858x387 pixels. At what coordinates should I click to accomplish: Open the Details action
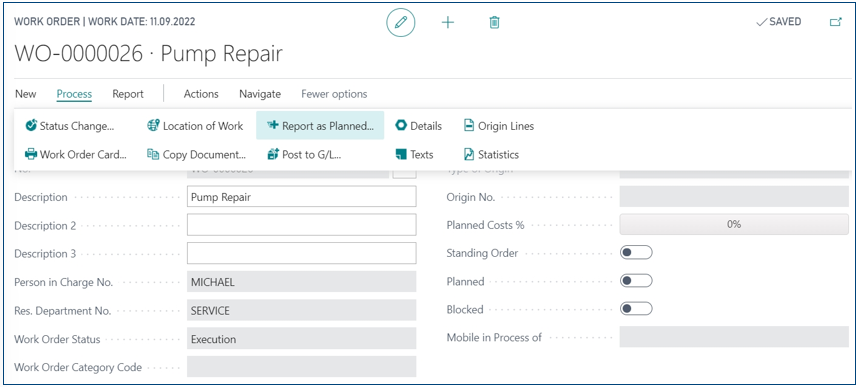pyautogui.click(x=419, y=126)
